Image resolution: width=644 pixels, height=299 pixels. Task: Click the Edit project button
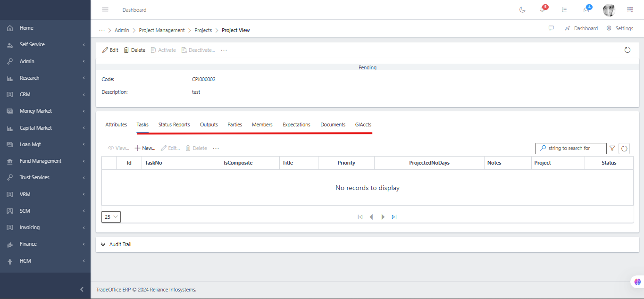[x=110, y=50]
